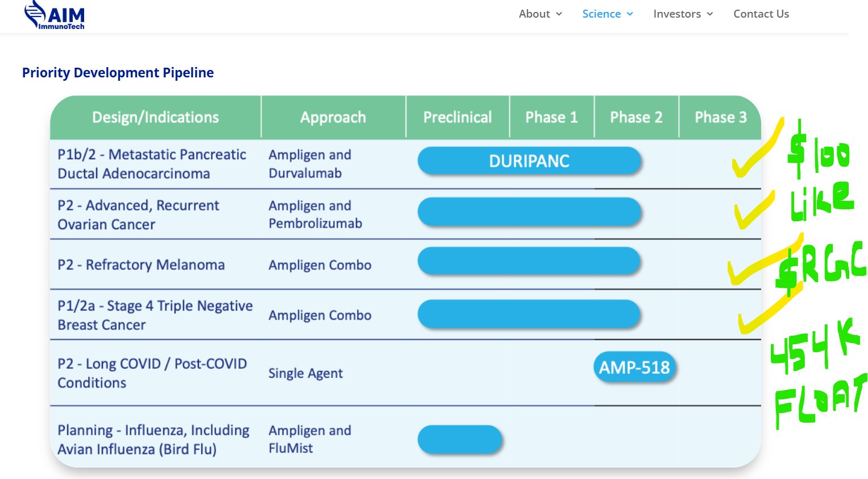Select 'Ampligen and Pembrolizumab' cell
The width and height of the screenshot is (868, 479).
pyautogui.click(x=315, y=214)
